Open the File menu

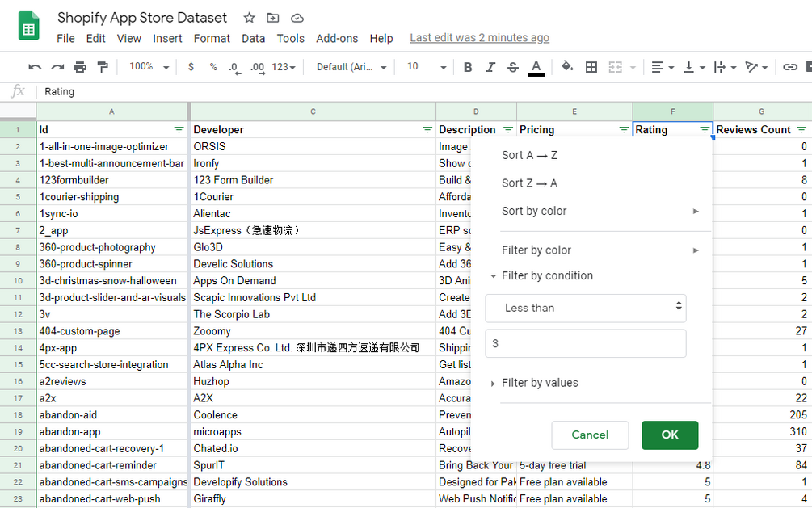click(x=65, y=38)
